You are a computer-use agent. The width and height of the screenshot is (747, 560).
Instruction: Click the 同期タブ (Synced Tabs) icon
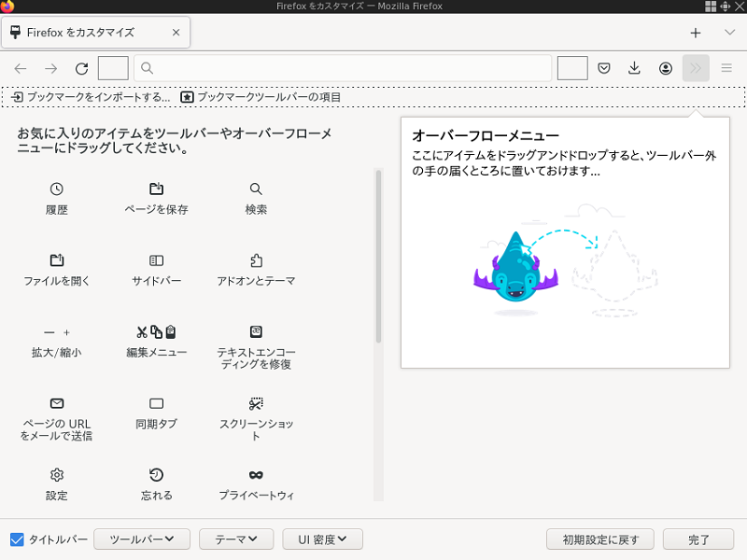pos(157,403)
